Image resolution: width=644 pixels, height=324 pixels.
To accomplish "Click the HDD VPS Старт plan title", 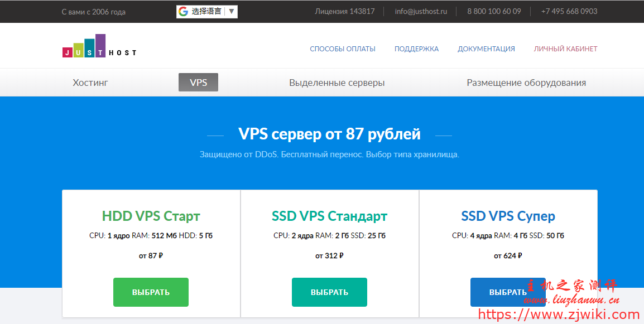I will coord(151,216).
